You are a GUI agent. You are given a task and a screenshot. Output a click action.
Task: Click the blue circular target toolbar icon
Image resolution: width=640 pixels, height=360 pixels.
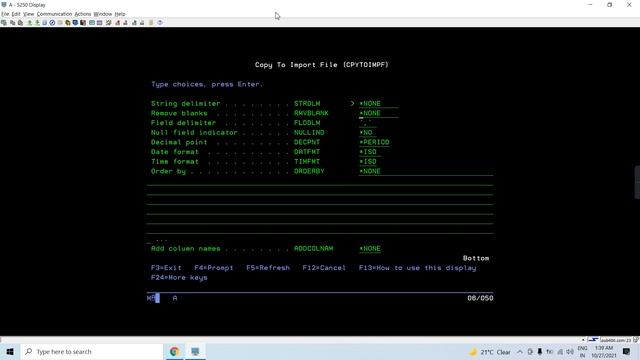point(52,23)
